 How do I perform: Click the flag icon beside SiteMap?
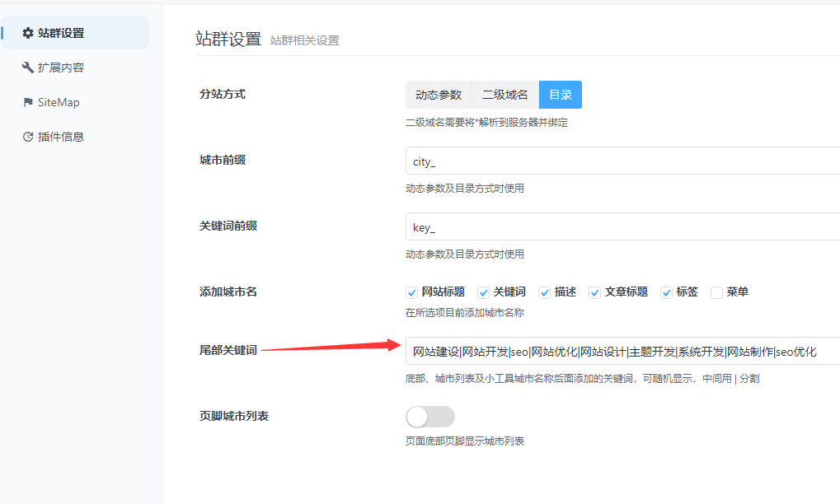click(28, 102)
